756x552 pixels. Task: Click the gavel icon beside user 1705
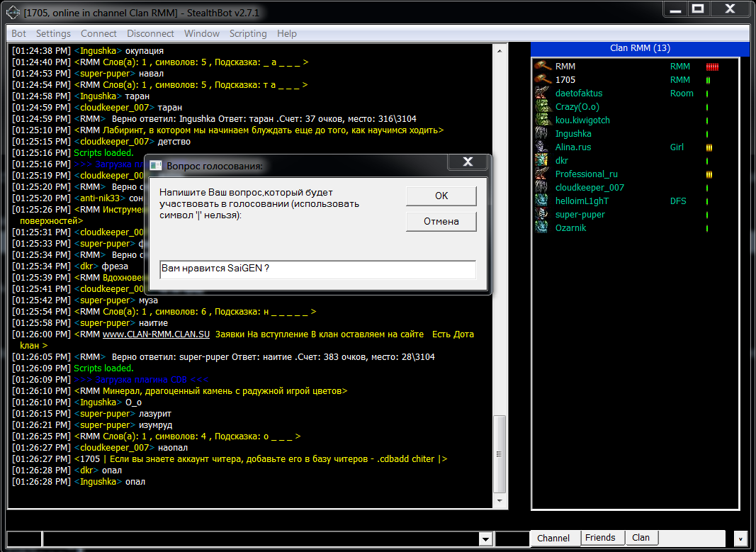point(542,80)
